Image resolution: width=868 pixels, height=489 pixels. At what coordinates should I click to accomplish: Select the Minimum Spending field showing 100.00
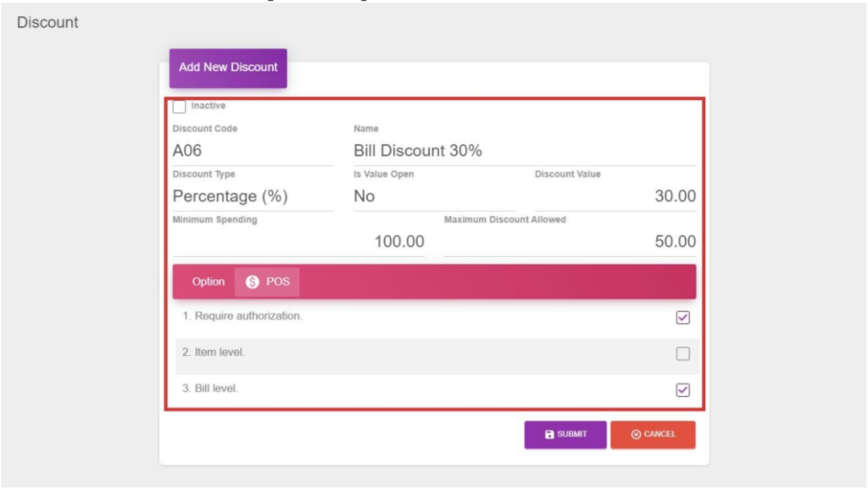[x=298, y=242]
